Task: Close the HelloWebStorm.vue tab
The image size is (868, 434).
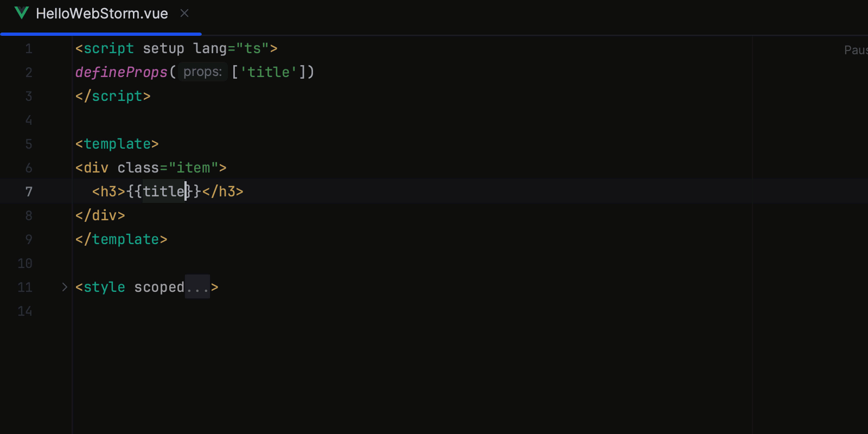Action: pos(184,13)
